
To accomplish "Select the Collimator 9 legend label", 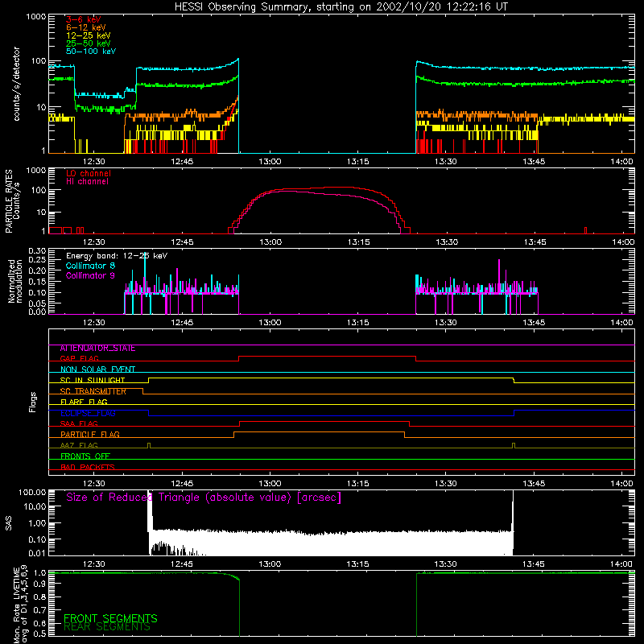I will [x=90, y=275].
